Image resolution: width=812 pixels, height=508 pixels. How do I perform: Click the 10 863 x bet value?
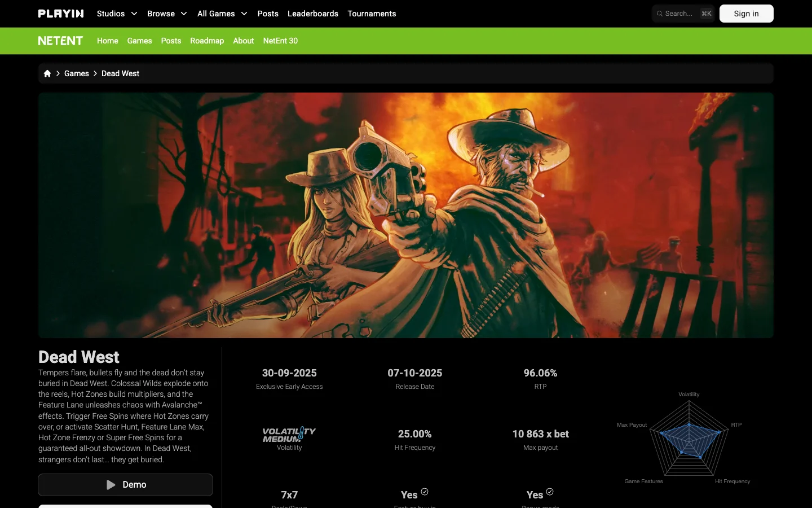[540, 434]
